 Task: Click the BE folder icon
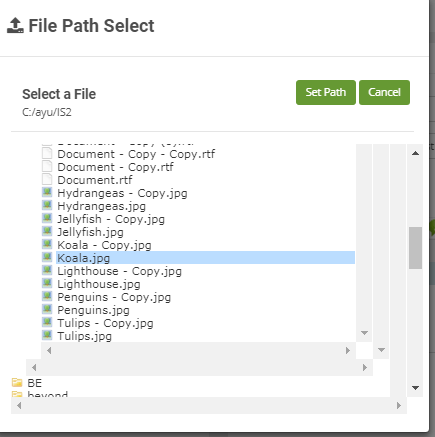tap(17, 382)
